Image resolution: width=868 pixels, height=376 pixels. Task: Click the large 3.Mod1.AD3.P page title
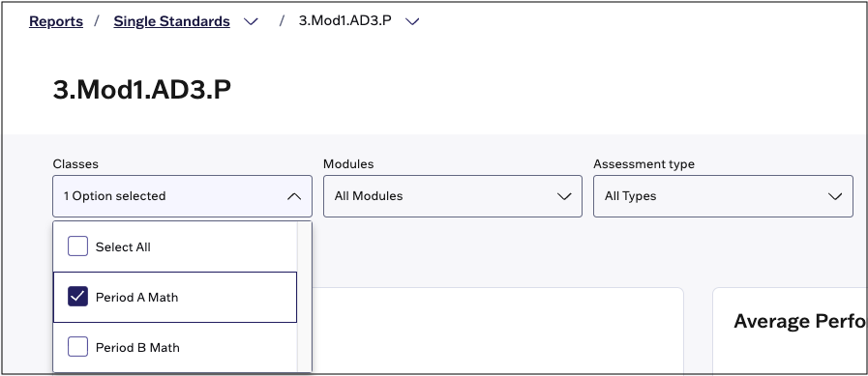pos(141,90)
